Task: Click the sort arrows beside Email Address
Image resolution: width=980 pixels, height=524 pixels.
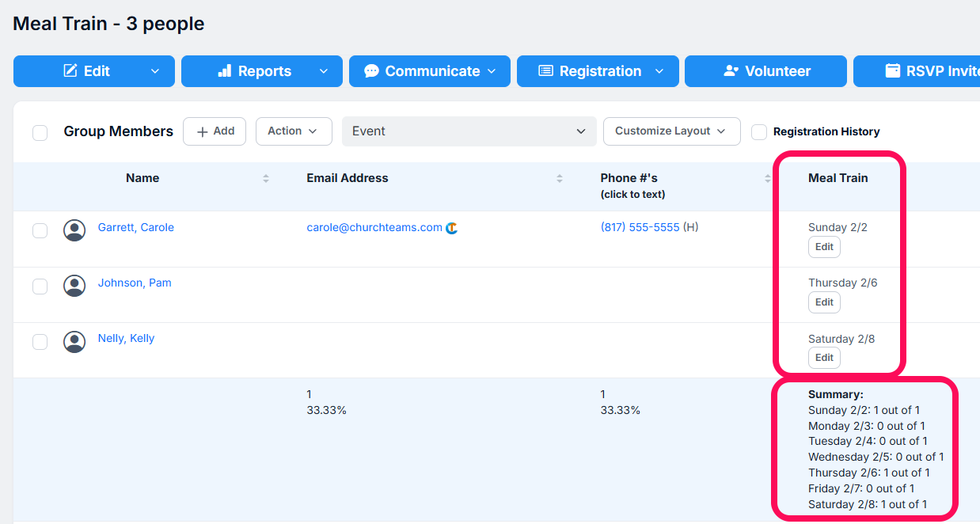Action: coord(559,178)
